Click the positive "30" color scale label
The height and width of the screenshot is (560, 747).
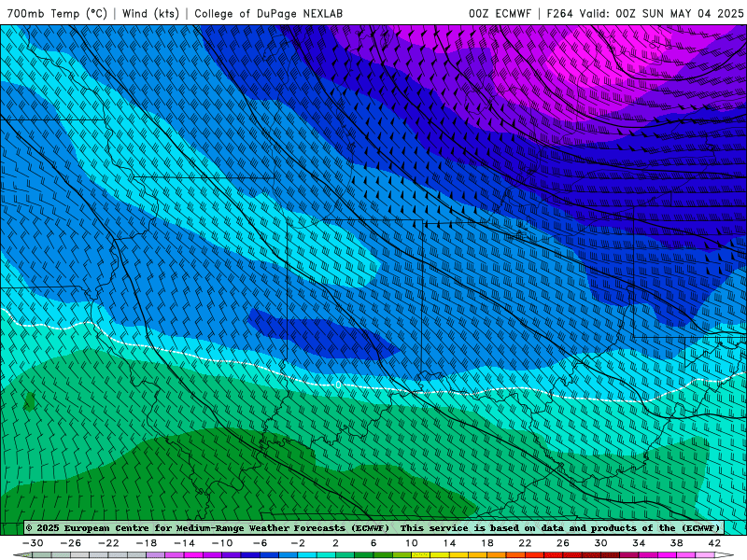tap(600, 543)
